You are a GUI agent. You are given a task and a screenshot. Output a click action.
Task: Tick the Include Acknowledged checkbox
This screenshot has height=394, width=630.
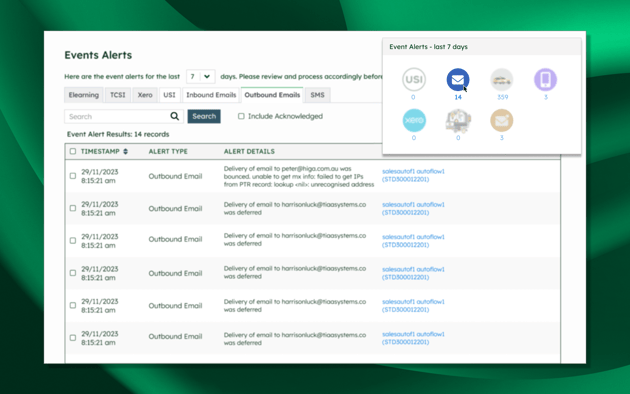[x=241, y=116]
